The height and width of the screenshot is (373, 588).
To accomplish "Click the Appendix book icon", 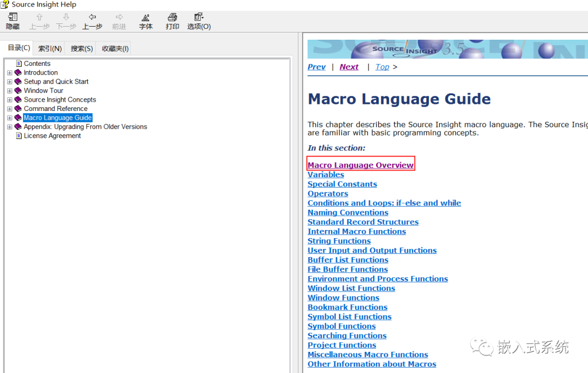I will click(x=18, y=127).
